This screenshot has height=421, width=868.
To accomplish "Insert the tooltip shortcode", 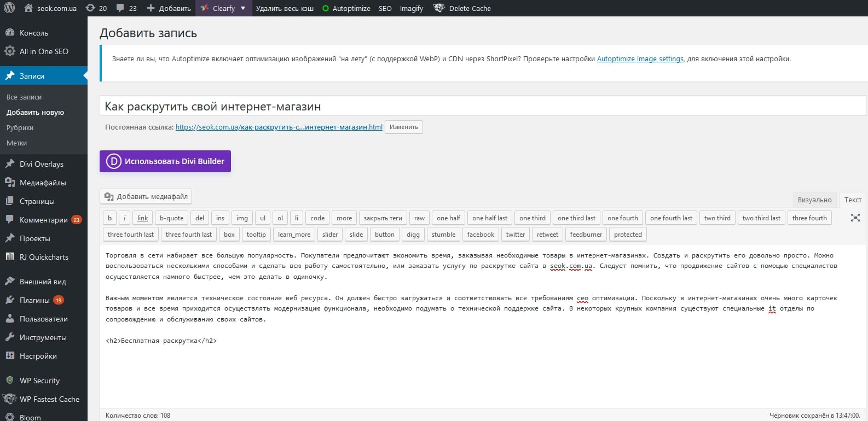I will coord(256,234).
